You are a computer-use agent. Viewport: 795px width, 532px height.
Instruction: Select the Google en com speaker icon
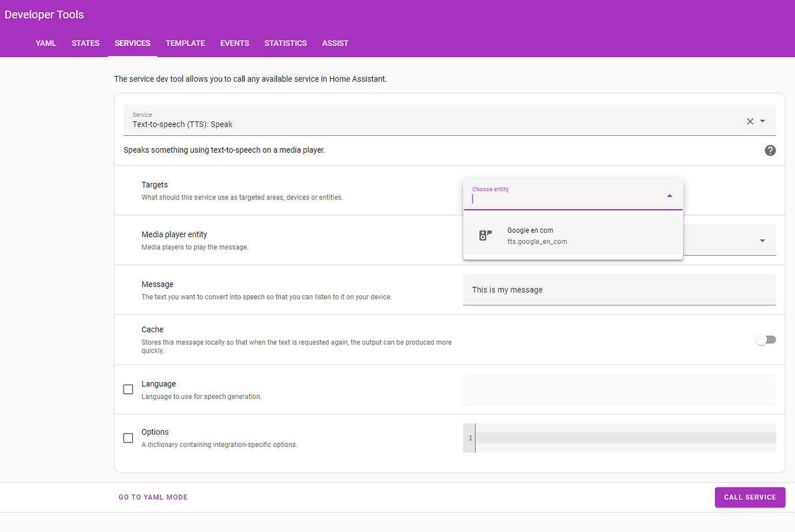(485, 235)
